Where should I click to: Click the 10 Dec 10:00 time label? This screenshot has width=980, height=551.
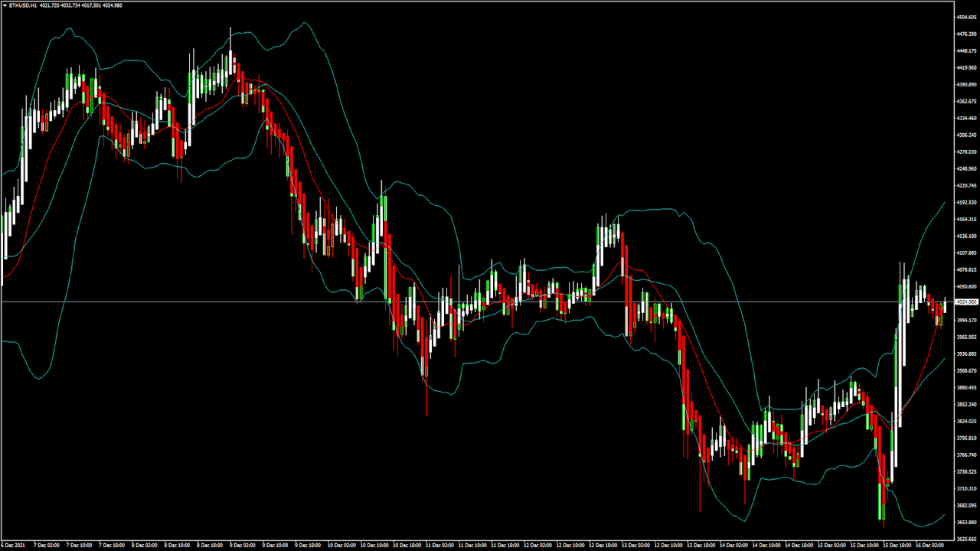(x=376, y=546)
